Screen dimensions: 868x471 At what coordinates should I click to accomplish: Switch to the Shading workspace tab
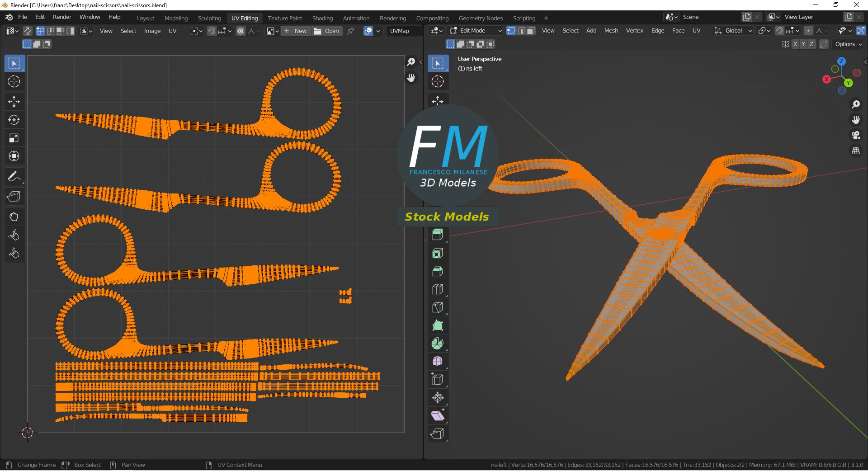pyautogui.click(x=322, y=18)
